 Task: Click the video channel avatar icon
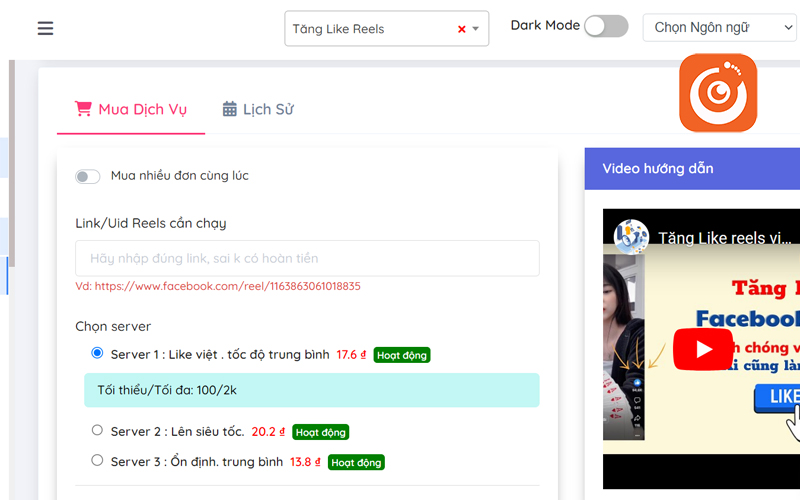point(631,237)
